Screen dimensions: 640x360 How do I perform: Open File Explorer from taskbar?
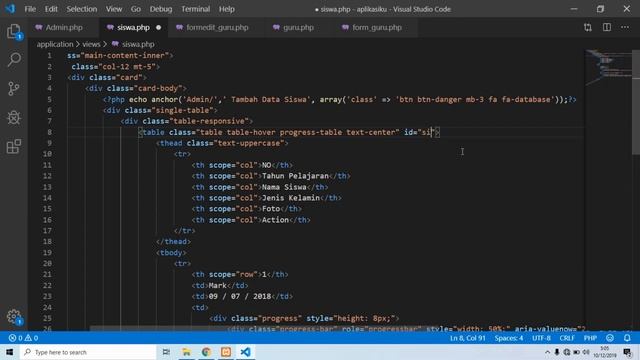point(186,352)
